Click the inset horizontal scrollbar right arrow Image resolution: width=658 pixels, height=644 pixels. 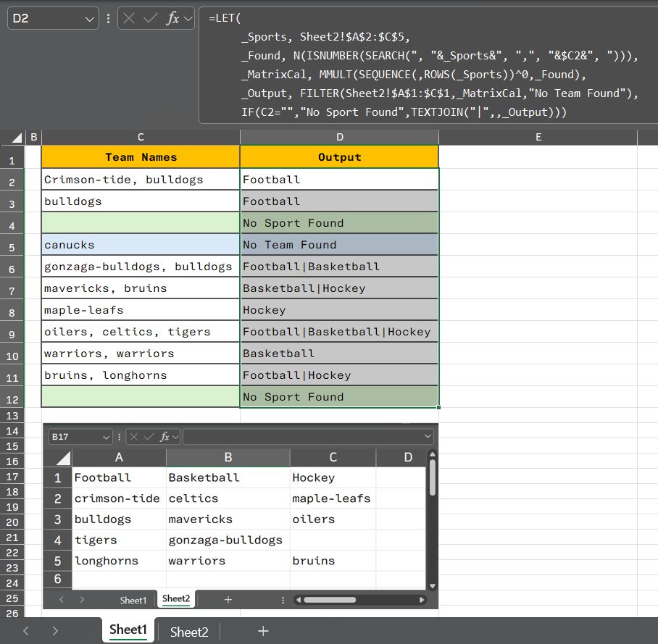[422, 600]
